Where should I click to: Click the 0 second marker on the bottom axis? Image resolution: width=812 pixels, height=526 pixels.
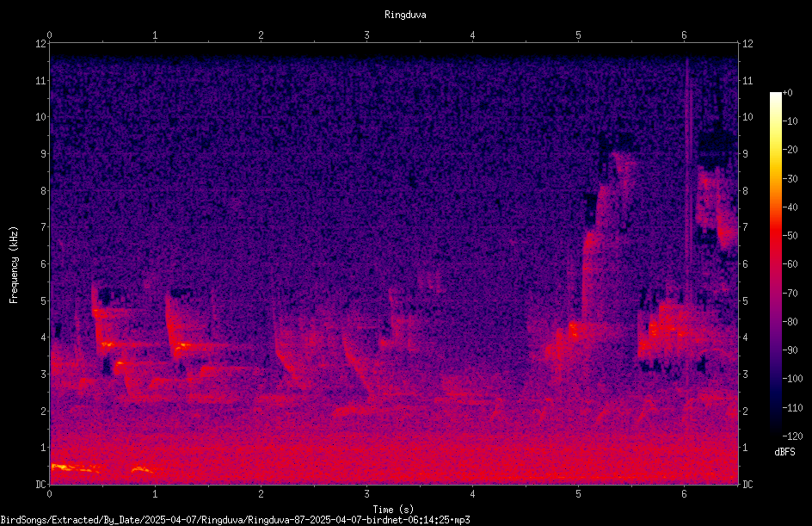point(49,494)
